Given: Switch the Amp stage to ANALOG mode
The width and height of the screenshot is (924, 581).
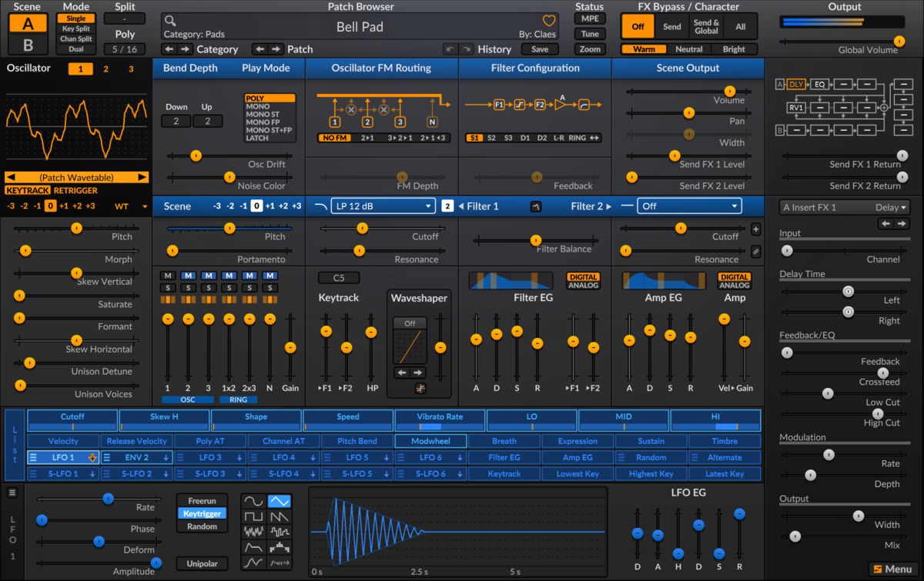Looking at the screenshot, I should 734,286.
